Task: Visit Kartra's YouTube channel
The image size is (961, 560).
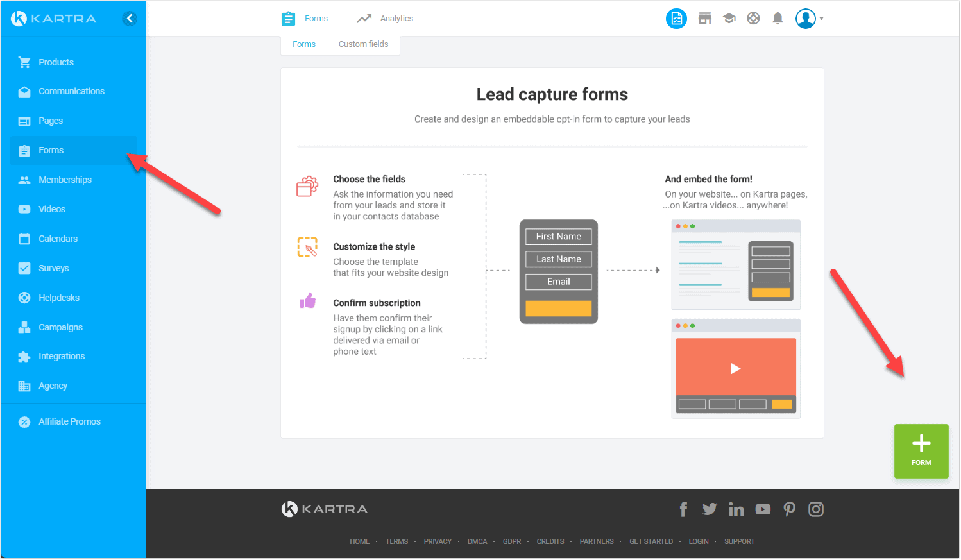Action: point(763,509)
